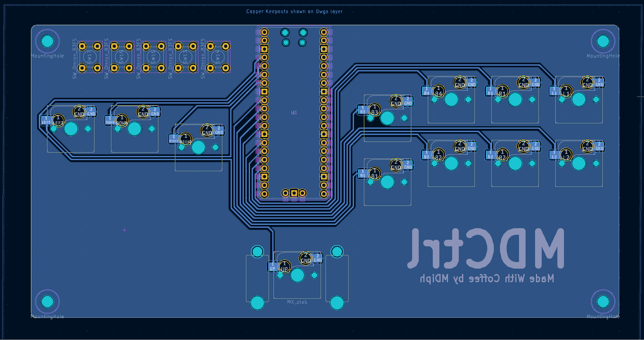Select the bottom-left corner mounting hole
This screenshot has width=644, height=340.
pos(47,302)
